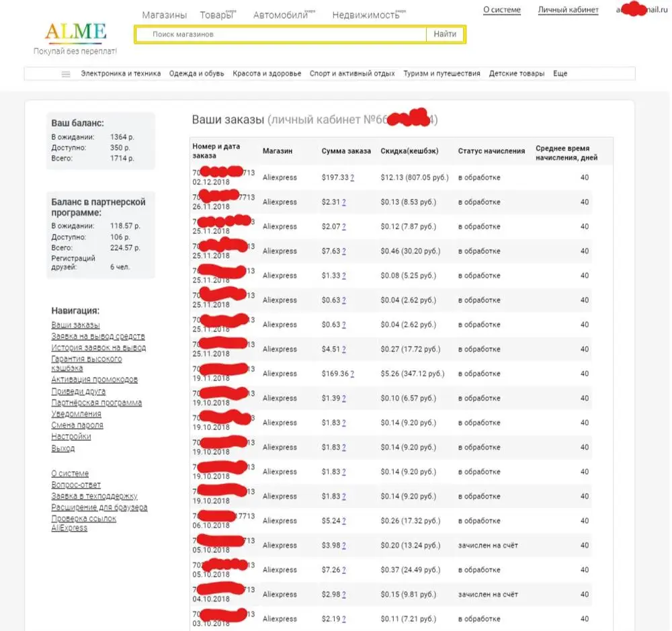Image resolution: width=672 pixels, height=631 pixels.
Task: Open Заявка в техподдержку link
Action: point(94,496)
